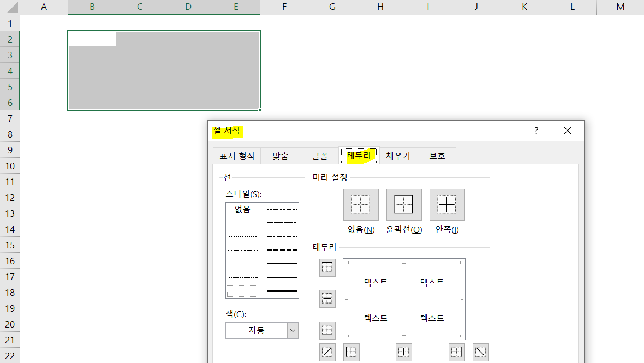Select column B header
644x363 pixels.
tap(92, 7)
